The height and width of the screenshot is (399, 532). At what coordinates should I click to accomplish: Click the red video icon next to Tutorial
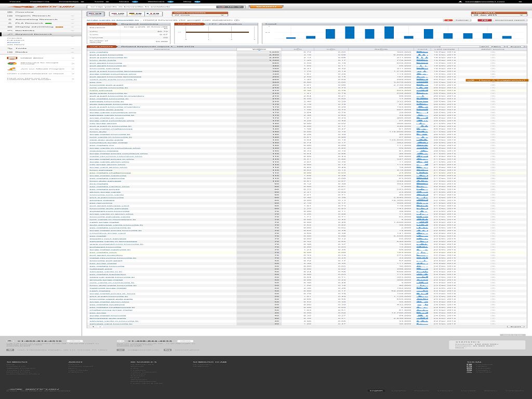pyautogui.click(x=448, y=20)
